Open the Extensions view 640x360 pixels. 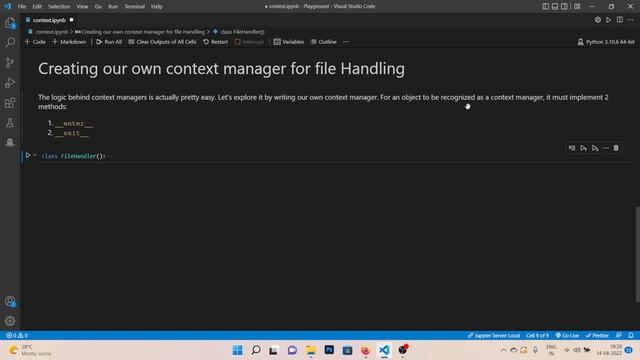(10, 102)
